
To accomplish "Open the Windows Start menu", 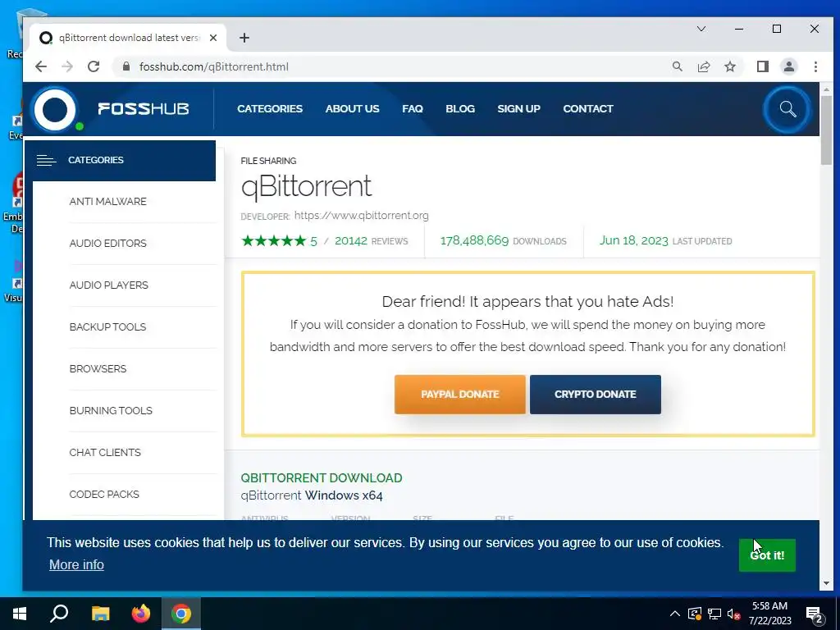I will pyautogui.click(x=20, y=614).
